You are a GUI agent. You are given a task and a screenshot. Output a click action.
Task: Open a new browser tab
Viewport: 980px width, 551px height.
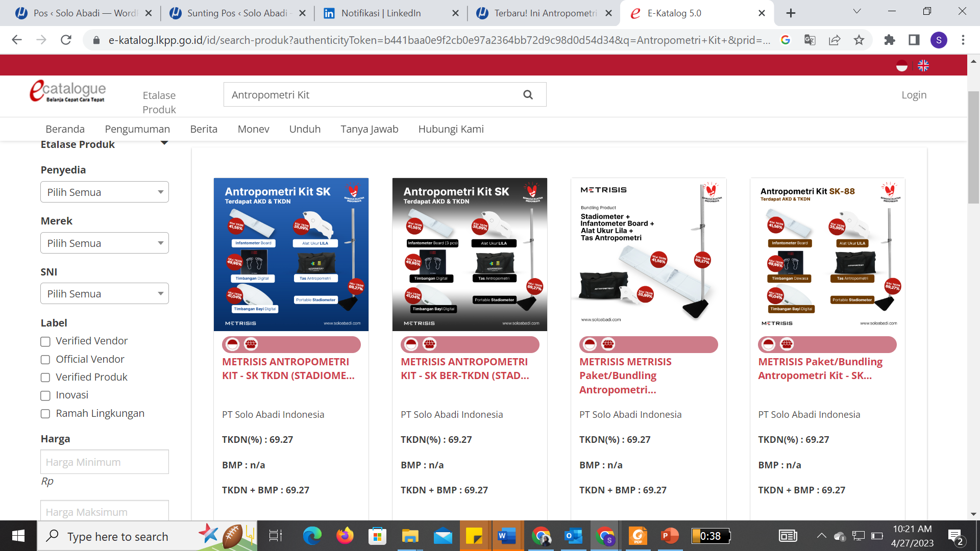(791, 13)
